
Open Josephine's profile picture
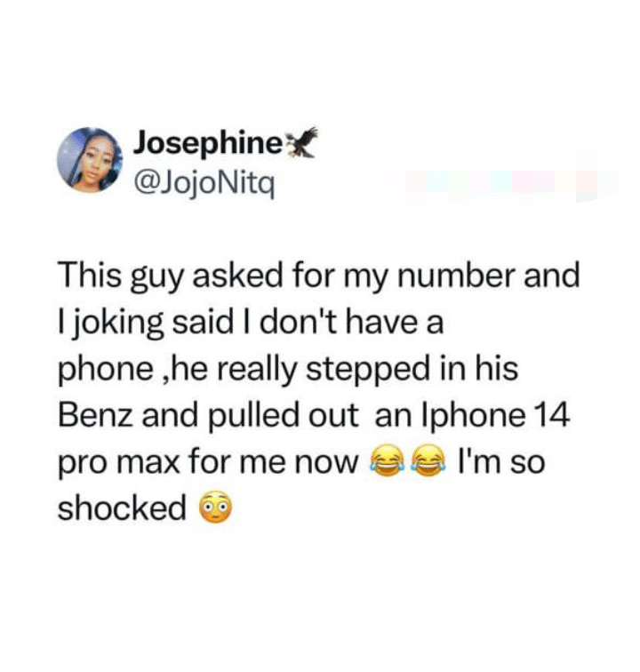click(x=91, y=160)
